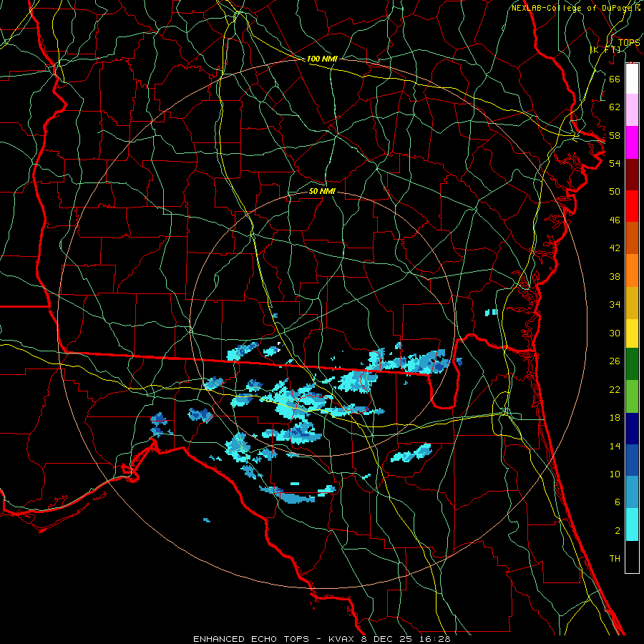The image size is (644, 644).
Task: Click the legend value '54'
Action: 615,163
